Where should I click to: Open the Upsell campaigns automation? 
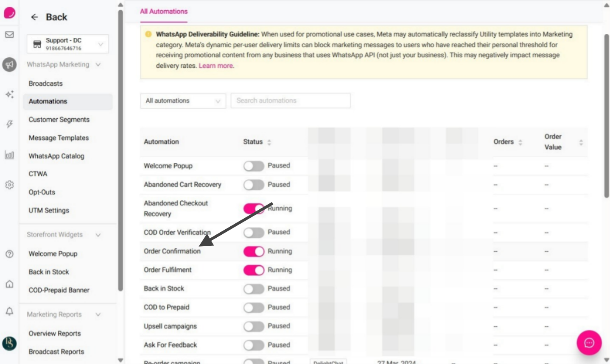click(170, 326)
